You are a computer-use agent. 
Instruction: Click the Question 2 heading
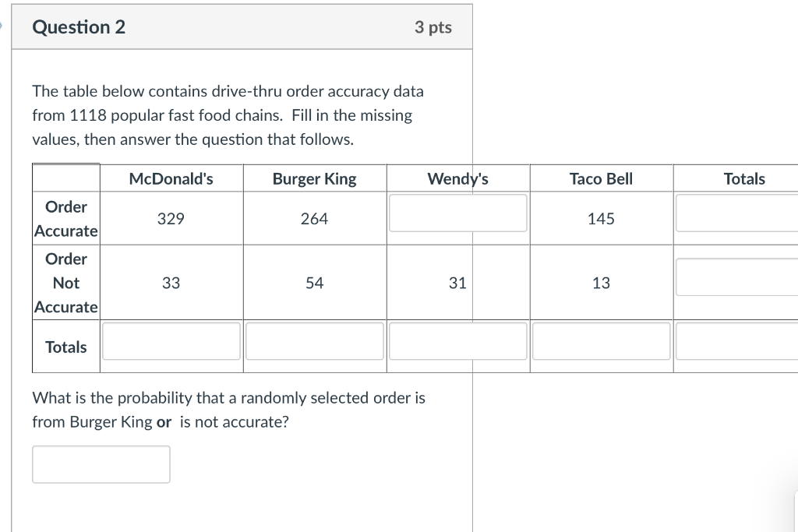coord(79,27)
